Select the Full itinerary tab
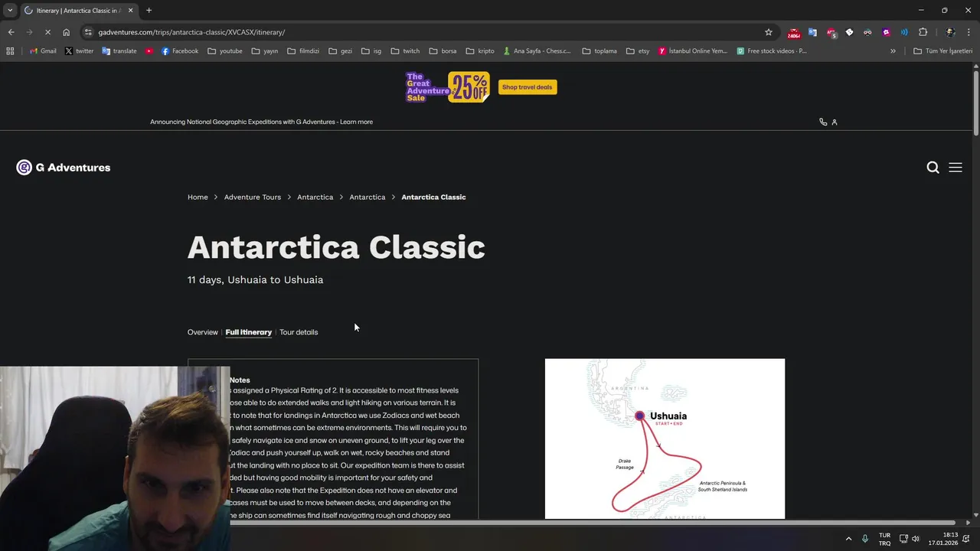Image resolution: width=980 pixels, height=551 pixels. 249,332
